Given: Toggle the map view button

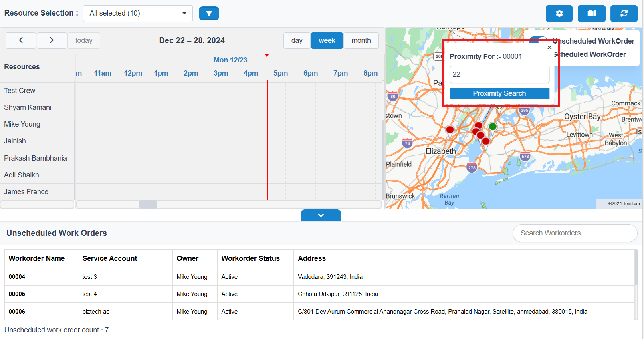Looking at the screenshot, I should click(592, 14).
